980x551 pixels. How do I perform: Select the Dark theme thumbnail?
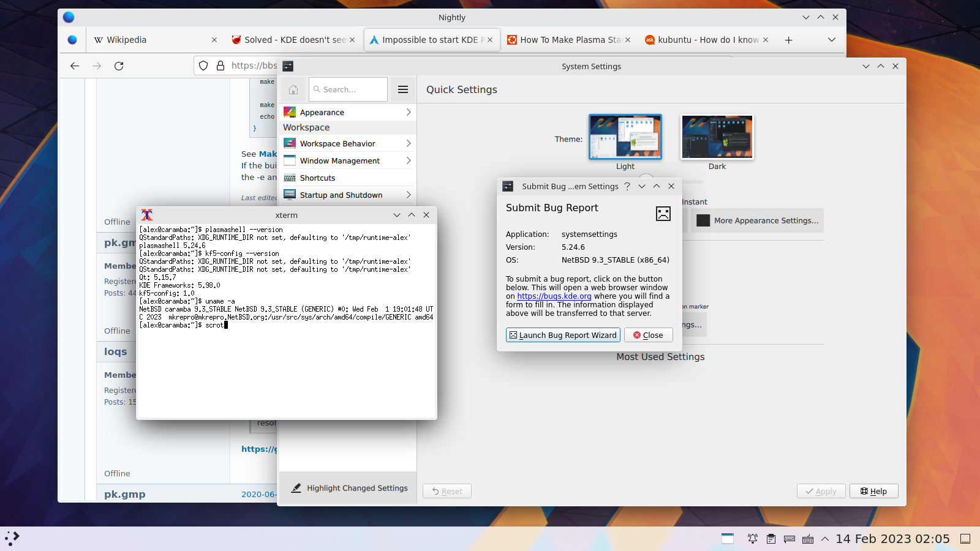[x=717, y=137]
